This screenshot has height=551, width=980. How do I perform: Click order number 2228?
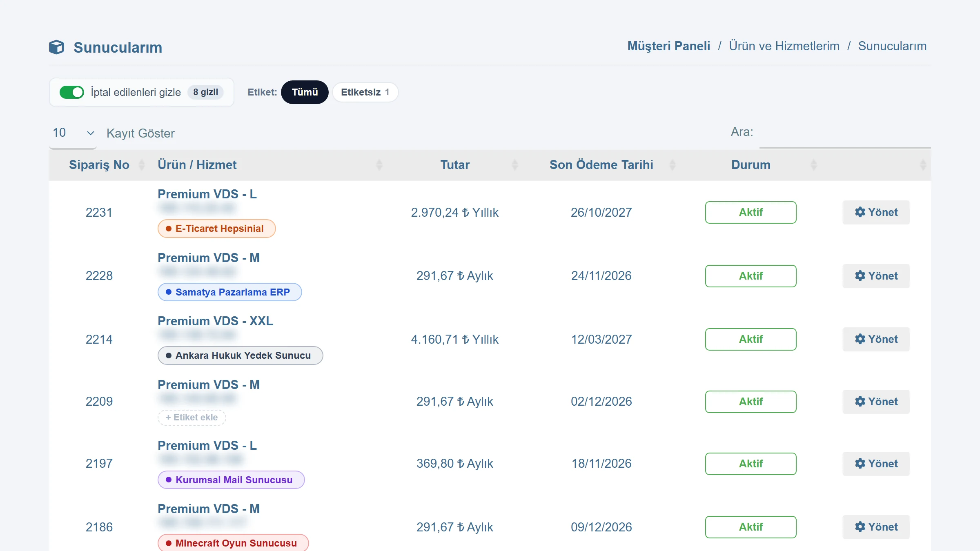point(99,276)
